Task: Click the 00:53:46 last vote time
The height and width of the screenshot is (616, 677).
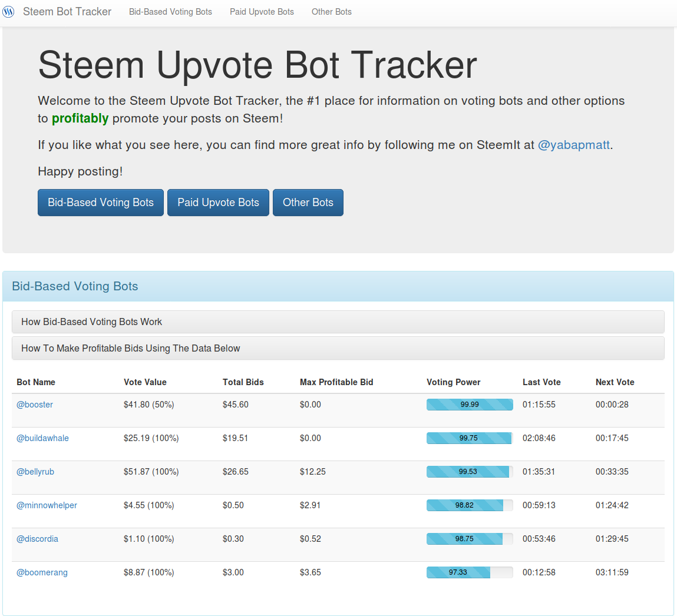Action: pos(539,539)
